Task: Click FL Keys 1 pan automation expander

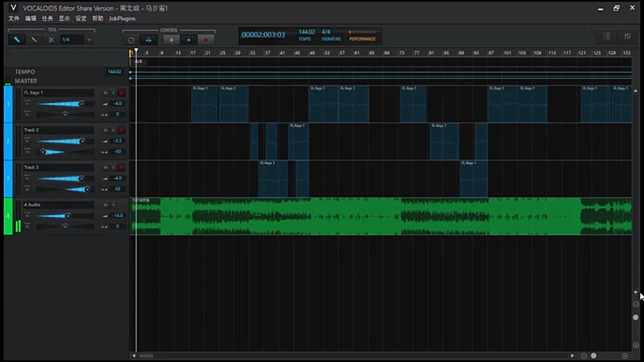Action: [27, 114]
